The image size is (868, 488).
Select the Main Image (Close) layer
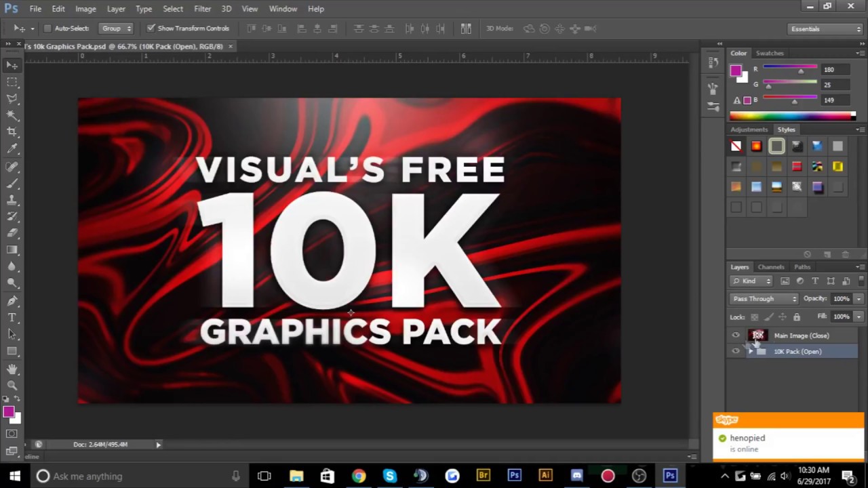[x=802, y=335]
